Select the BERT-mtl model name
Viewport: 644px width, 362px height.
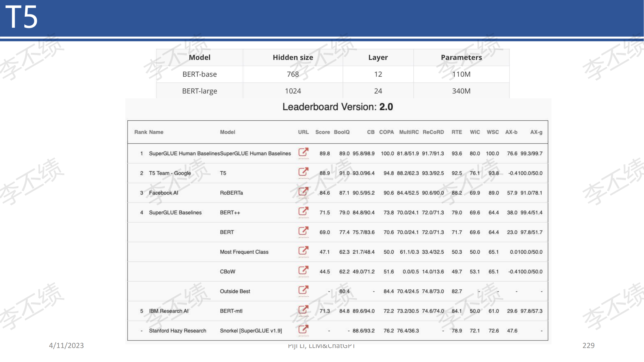click(231, 311)
